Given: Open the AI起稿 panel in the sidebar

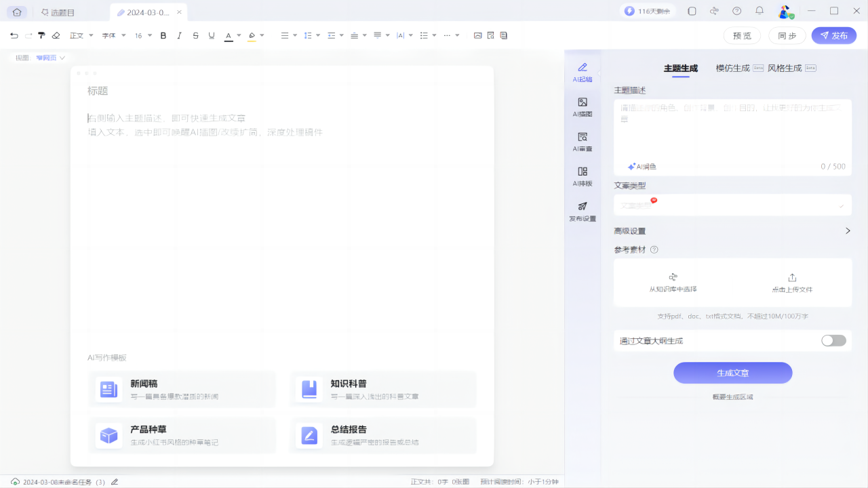Looking at the screenshot, I should pos(582,70).
